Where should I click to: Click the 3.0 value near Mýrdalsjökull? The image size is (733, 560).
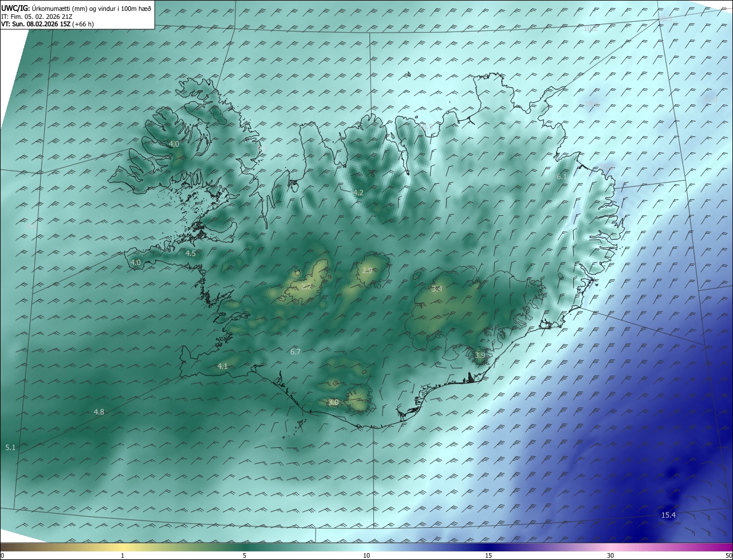click(x=333, y=403)
